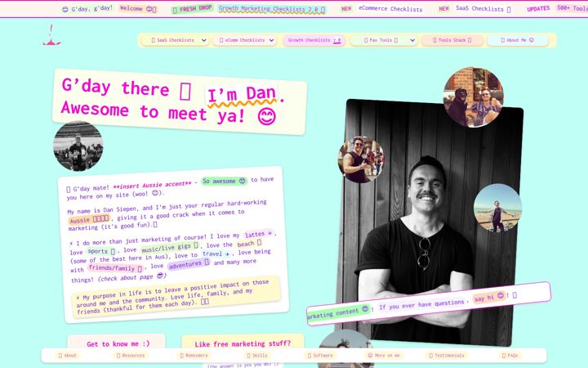
Task: Click the "say hi" tag in the scrolling ribbon
Action: pyautogui.click(x=488, y=298)
